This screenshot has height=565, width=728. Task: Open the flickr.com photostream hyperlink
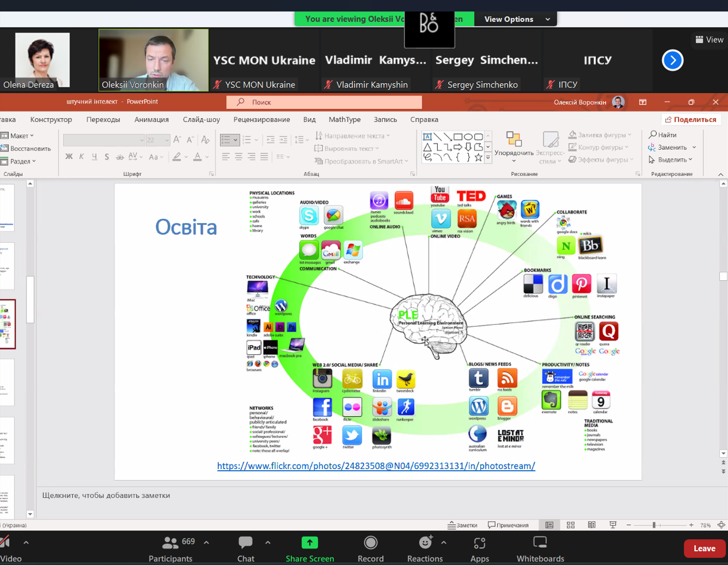click(376, 466)
